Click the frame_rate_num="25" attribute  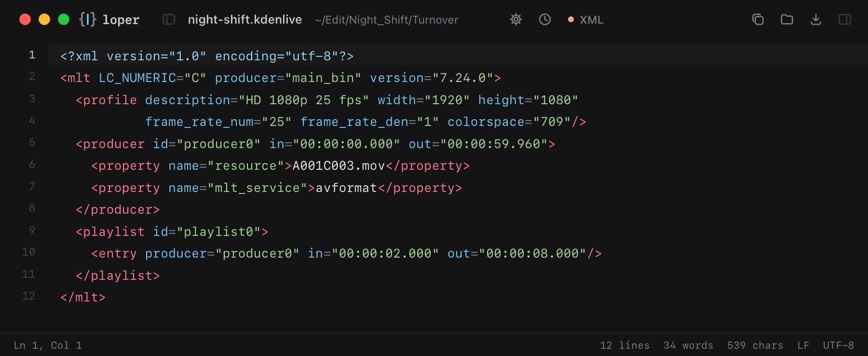click(x=218, y=122)
